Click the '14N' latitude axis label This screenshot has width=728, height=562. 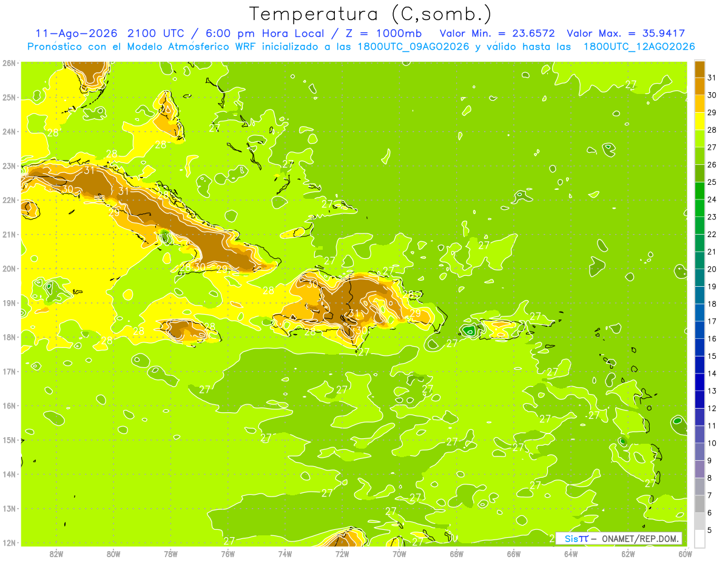[x=8, y=474]
